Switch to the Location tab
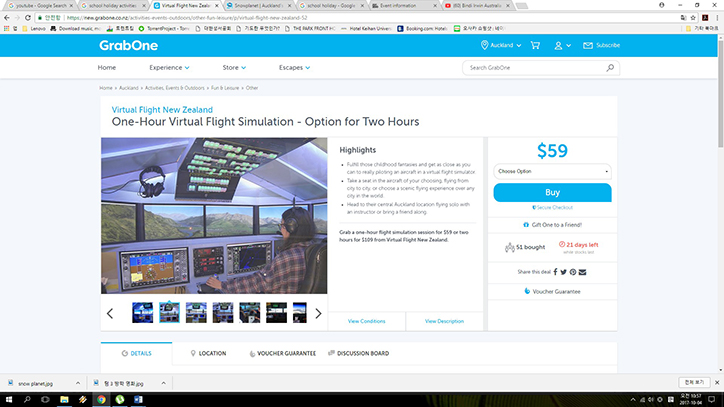Image resolution: width=724 pixels, height=407 pixels. (x=207, y=353)
